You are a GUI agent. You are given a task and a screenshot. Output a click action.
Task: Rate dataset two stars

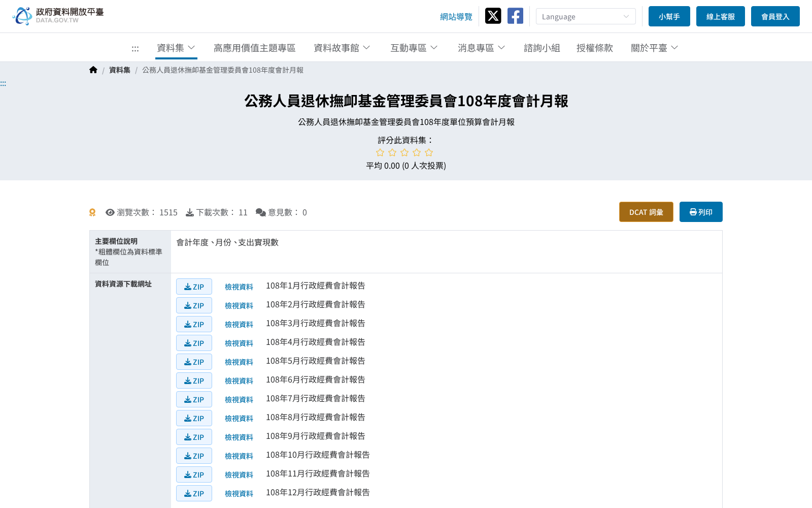pos(392,152)
